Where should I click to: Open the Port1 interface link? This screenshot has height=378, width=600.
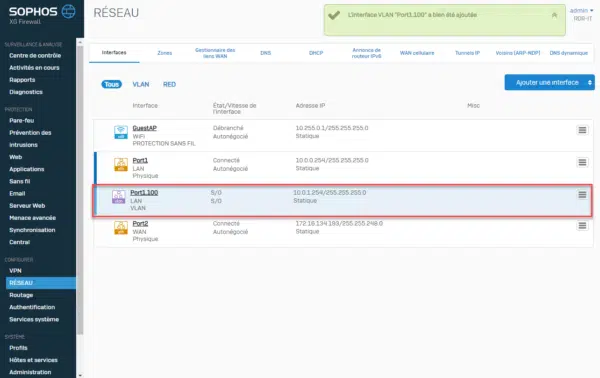(140, 160)
